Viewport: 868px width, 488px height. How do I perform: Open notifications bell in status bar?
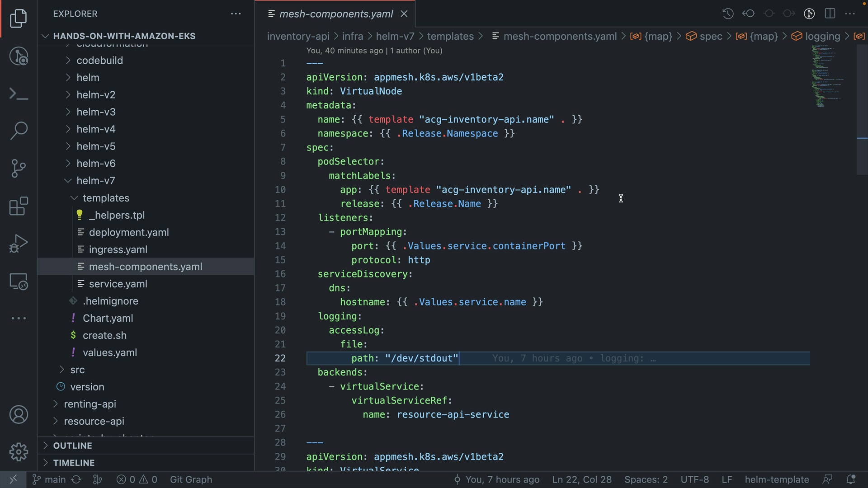coord(850,479)
